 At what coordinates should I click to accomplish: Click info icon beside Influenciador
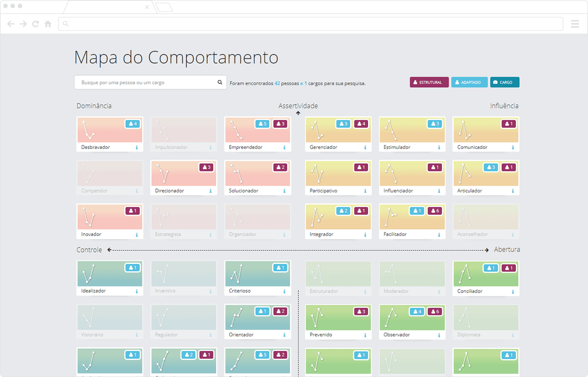click(439, 191)
